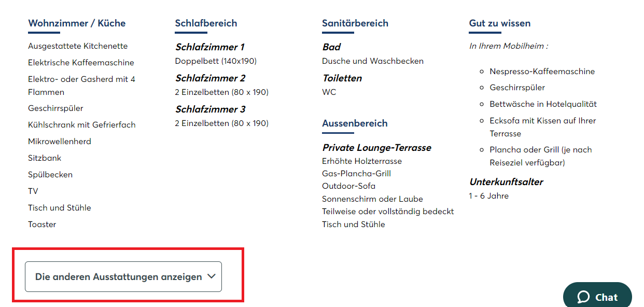This screenshot has width=644, height=307.
Task: Click the Aussenbereich heading
Action: point(355,123)
